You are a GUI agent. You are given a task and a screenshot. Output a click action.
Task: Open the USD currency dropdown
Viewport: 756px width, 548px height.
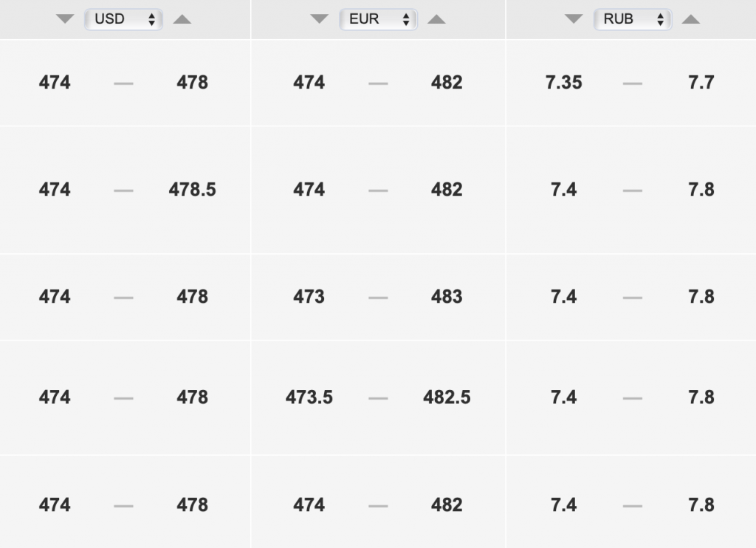(123, 19)
